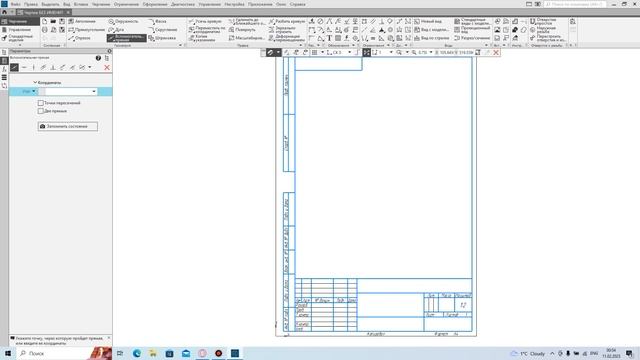Create a new document icon
Image resolution: width=640 pixels, height=360 pixels.
(44, 21)
